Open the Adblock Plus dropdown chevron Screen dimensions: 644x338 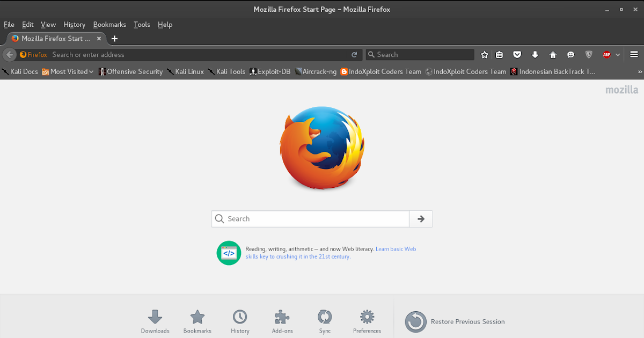tap(617, 54)
